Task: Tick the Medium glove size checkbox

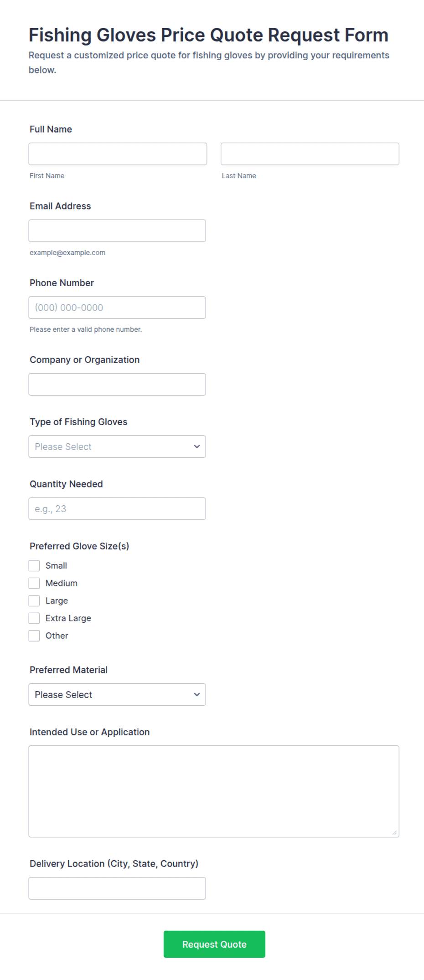Action: [34, 583]
